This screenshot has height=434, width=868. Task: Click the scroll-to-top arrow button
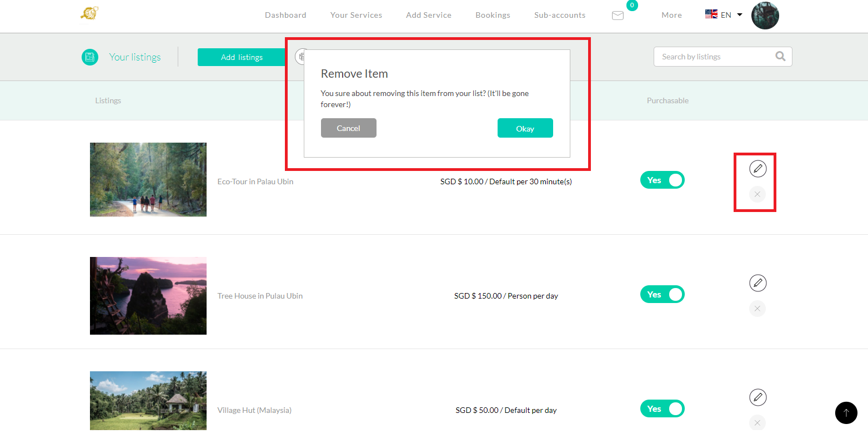tap(846, 412)
